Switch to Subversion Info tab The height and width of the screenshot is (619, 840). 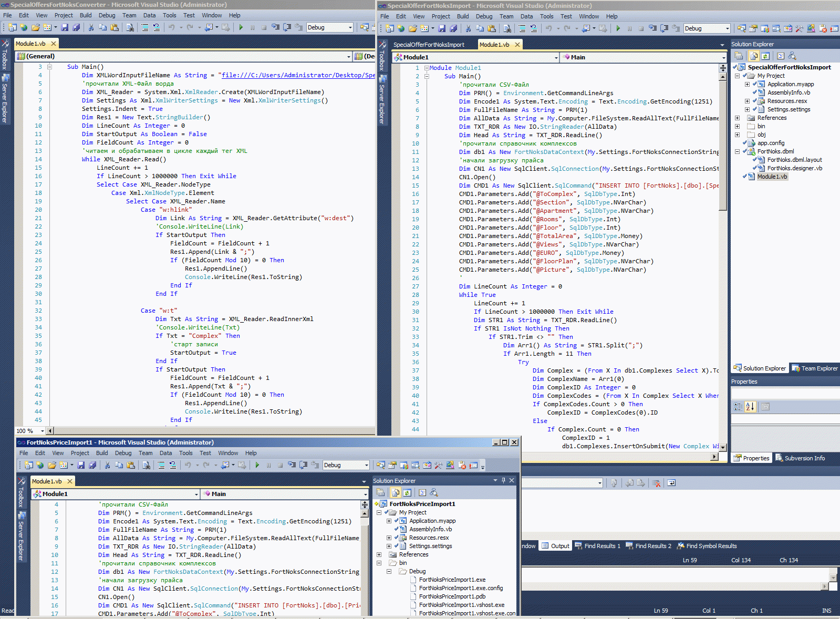click(800, 458)
